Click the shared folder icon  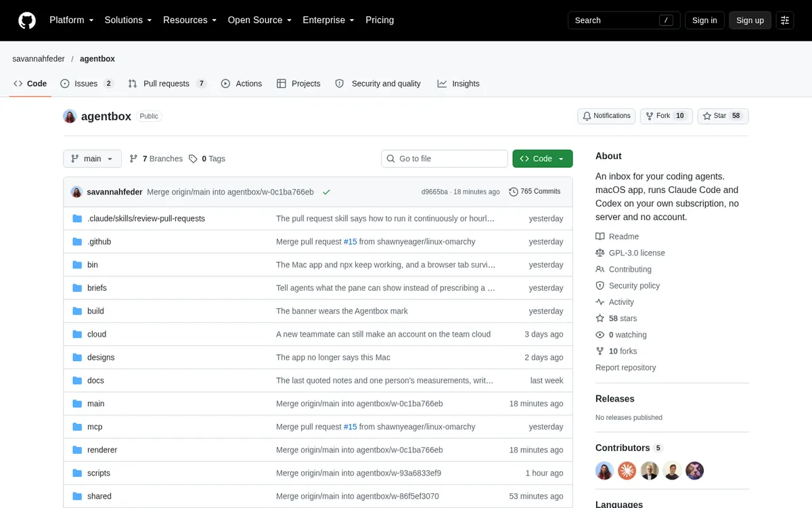tap(77, 496)
